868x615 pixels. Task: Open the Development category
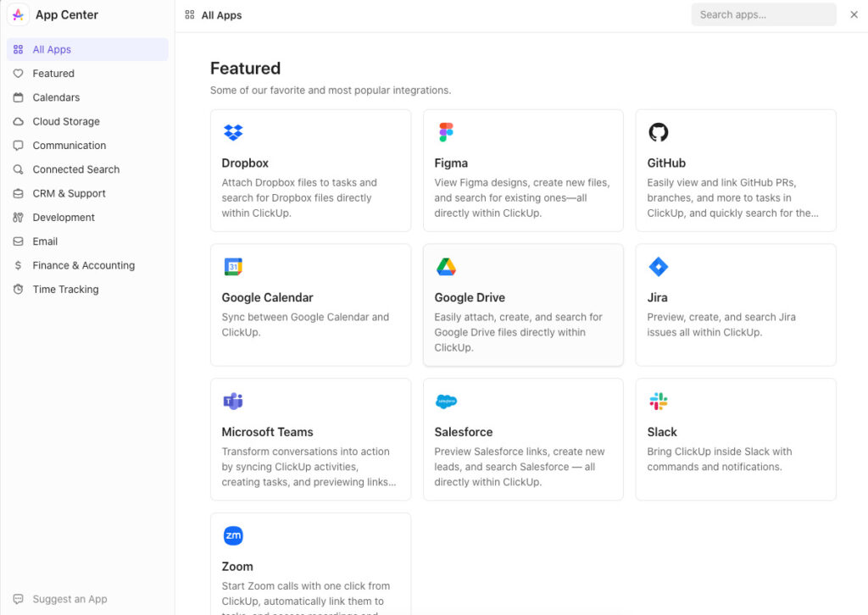[87, 218]
